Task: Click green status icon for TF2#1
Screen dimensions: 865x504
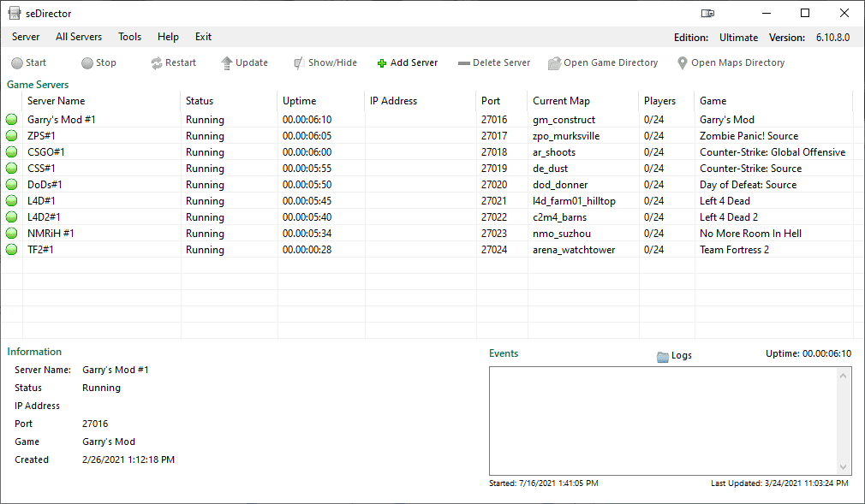Action: point(12,249)
